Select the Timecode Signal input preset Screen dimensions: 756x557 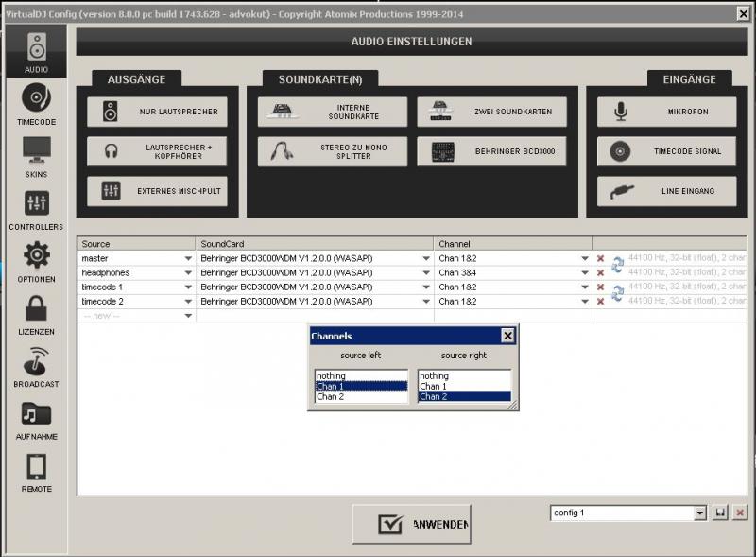point(667,151)
